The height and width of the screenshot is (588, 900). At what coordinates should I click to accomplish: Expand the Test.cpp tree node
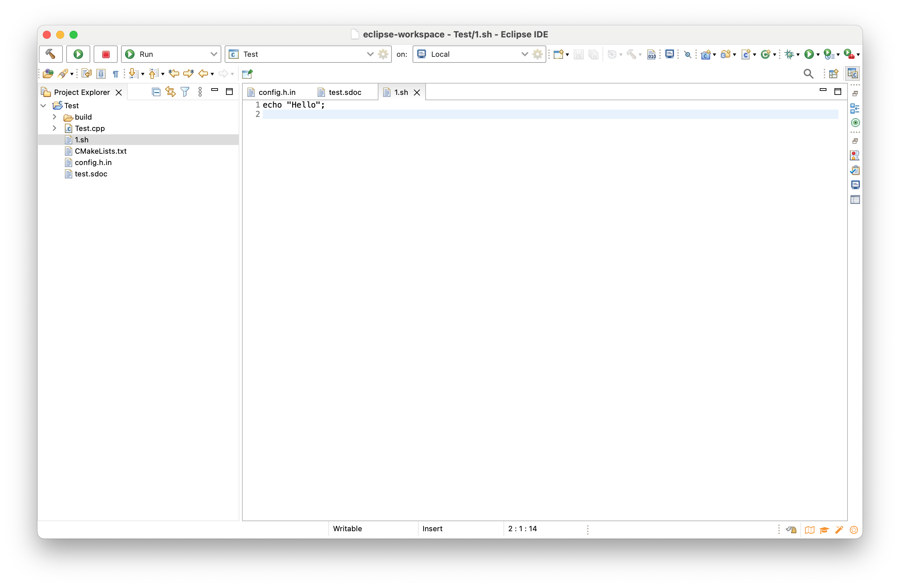(x=54, y=128)
